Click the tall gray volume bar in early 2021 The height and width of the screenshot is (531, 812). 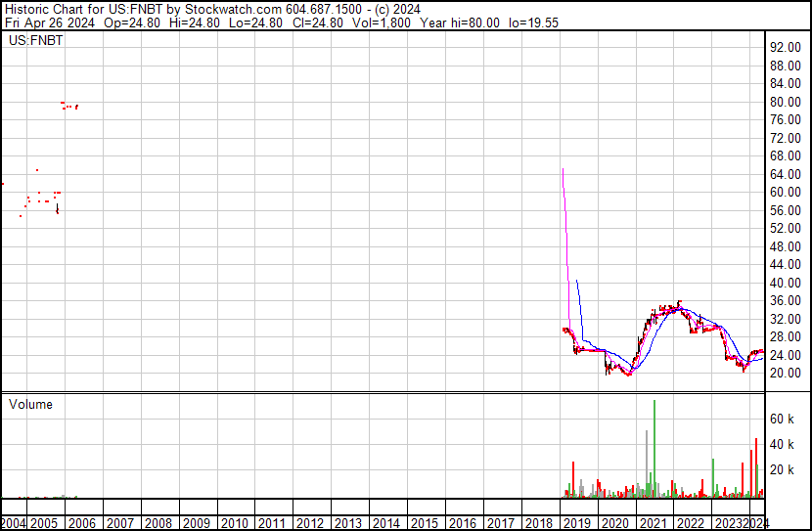[x=647, y=465]
